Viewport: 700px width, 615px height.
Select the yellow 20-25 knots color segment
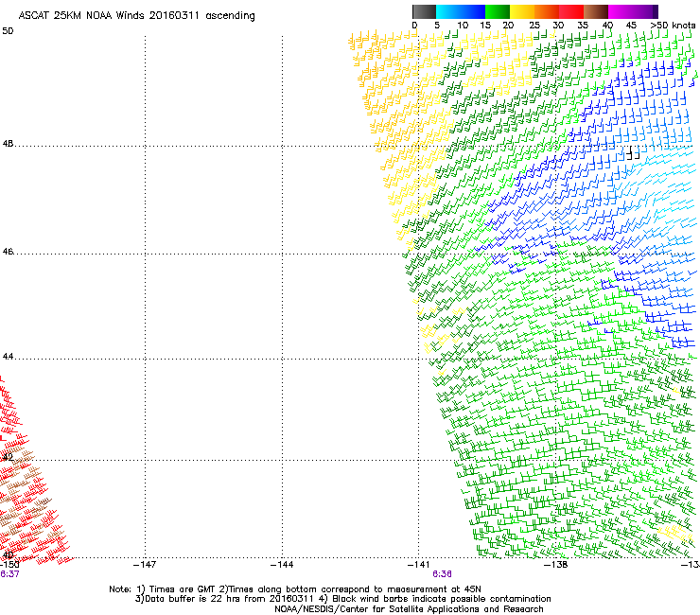tap(522, 11)
